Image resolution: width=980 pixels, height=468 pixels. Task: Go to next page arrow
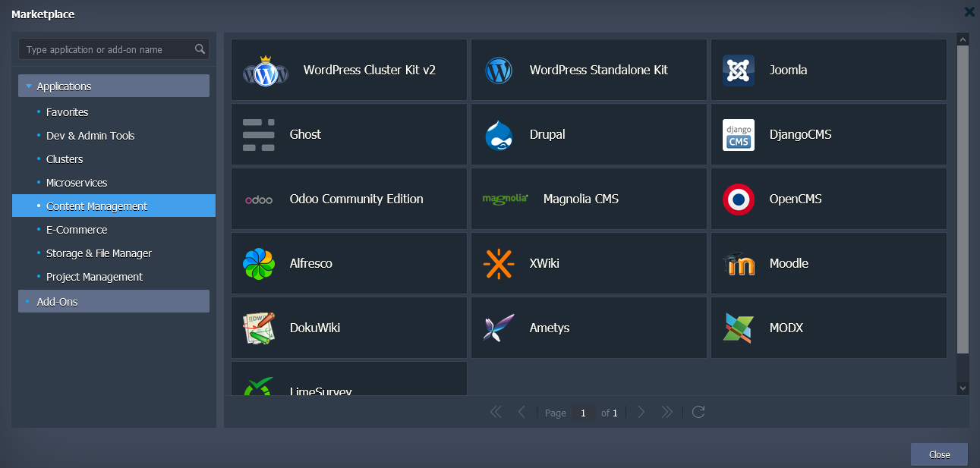(641, 412)
